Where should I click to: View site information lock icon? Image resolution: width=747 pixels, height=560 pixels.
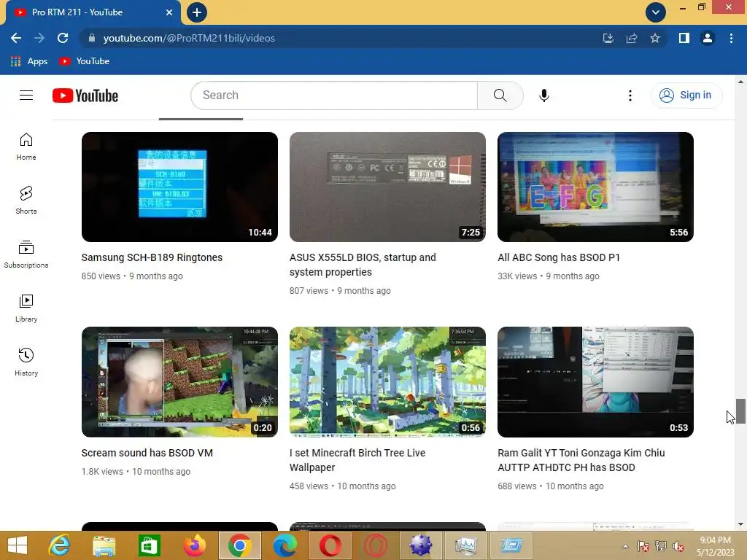click(x=92, y=38)
